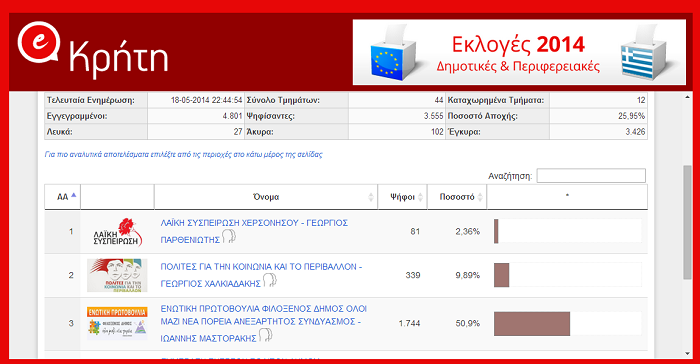Open candidates icon next to ΠΑΡΘΕΝΙΩΤΗΣ
Viewport: 700px width, 364px height.
pos(229,236)
